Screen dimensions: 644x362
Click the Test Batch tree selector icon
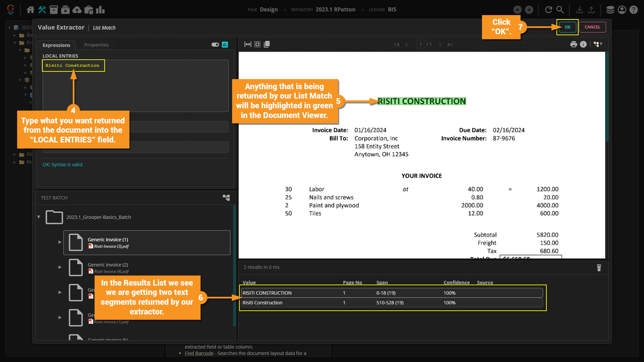[x=226, y=198]
